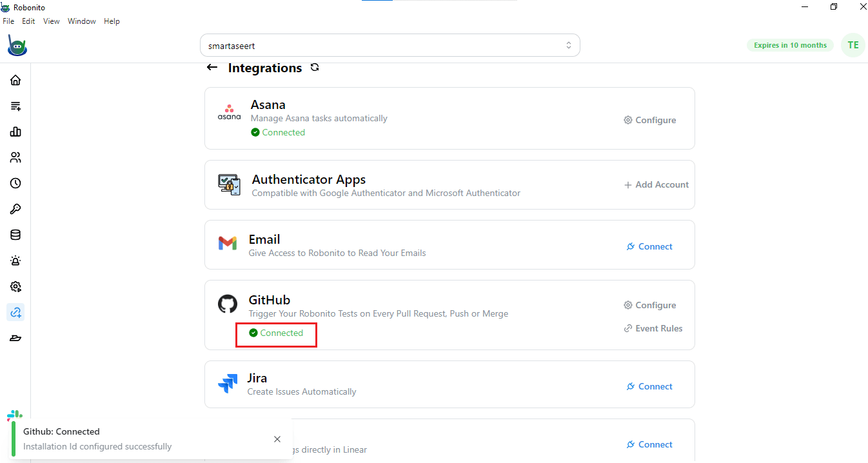Open the key credentials icon in sidebar
The width and height of the screenshot is (868, 463).
[x=15, y=209]
